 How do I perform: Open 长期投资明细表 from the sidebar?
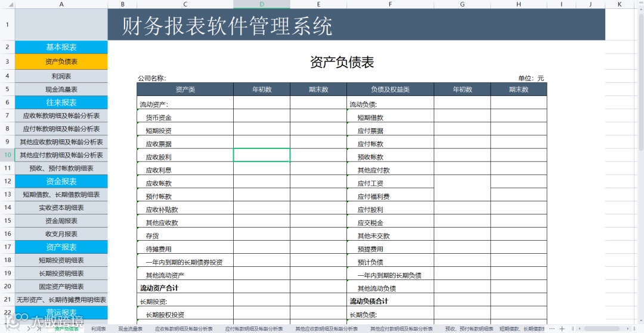(61, 273)
